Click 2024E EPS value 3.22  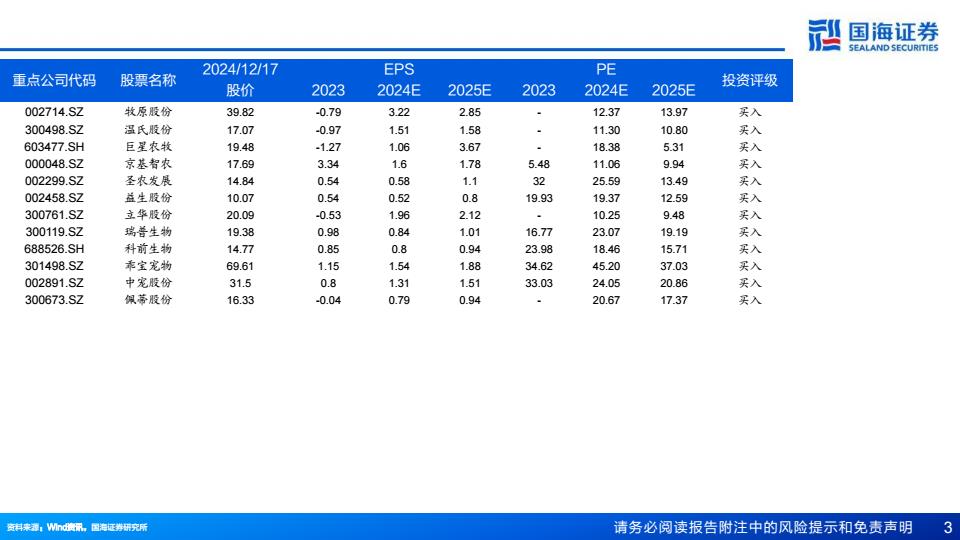tap(399, 113)
